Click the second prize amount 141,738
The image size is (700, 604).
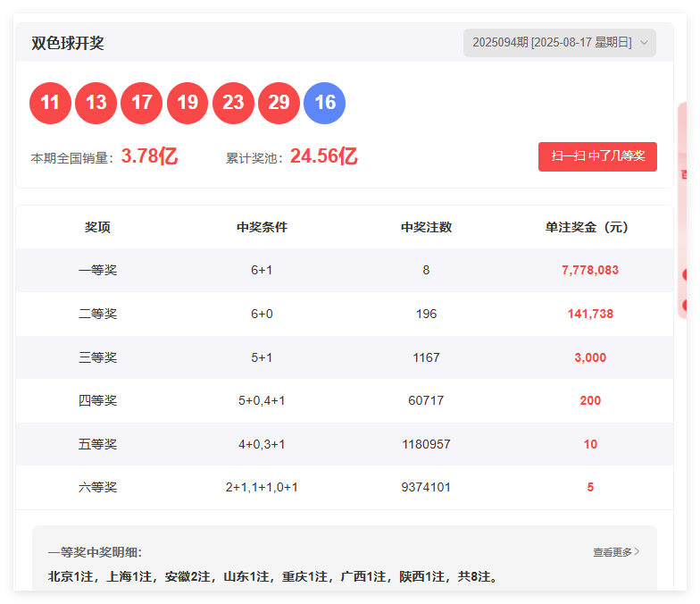click(590, 314)
